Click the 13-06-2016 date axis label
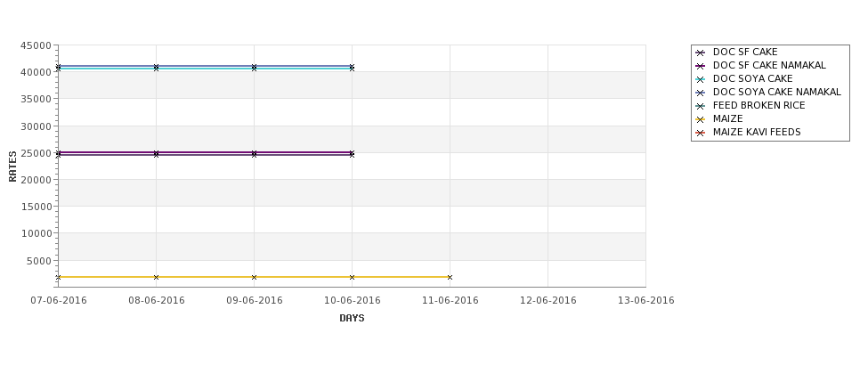The height and width of the screenshot is (382, 868). point(646,300)
